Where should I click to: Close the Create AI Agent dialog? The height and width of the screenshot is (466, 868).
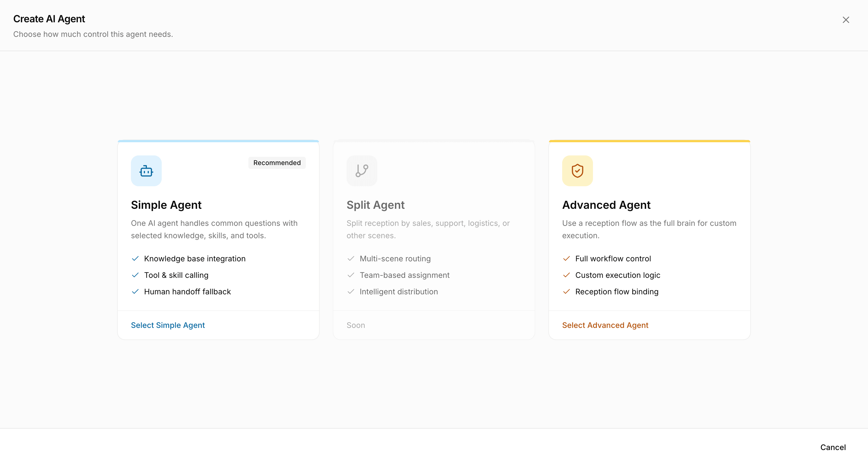(x=846, y=20)
